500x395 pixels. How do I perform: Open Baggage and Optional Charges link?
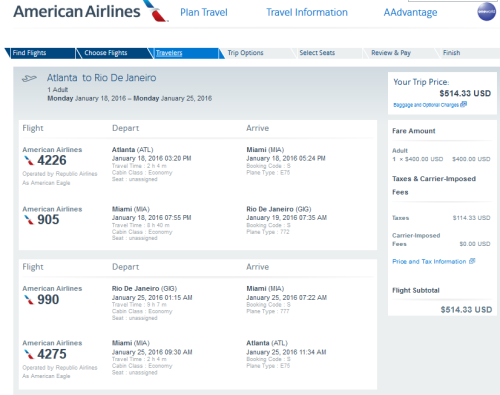(426, 105)
